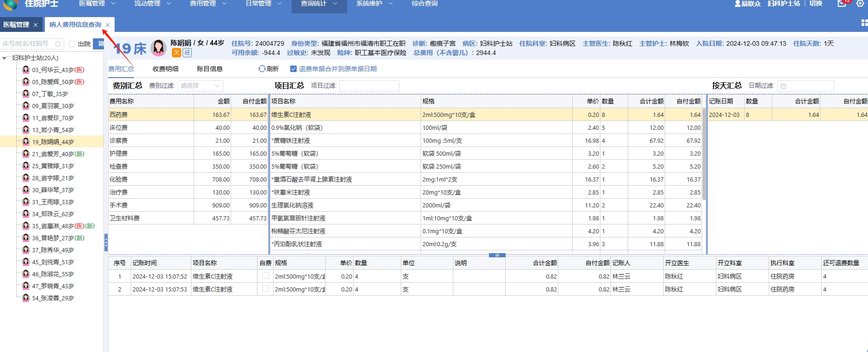This screenshot has height=352, width=868.
Task: Click the orange 欠 arrears badge
Action: 177,53
